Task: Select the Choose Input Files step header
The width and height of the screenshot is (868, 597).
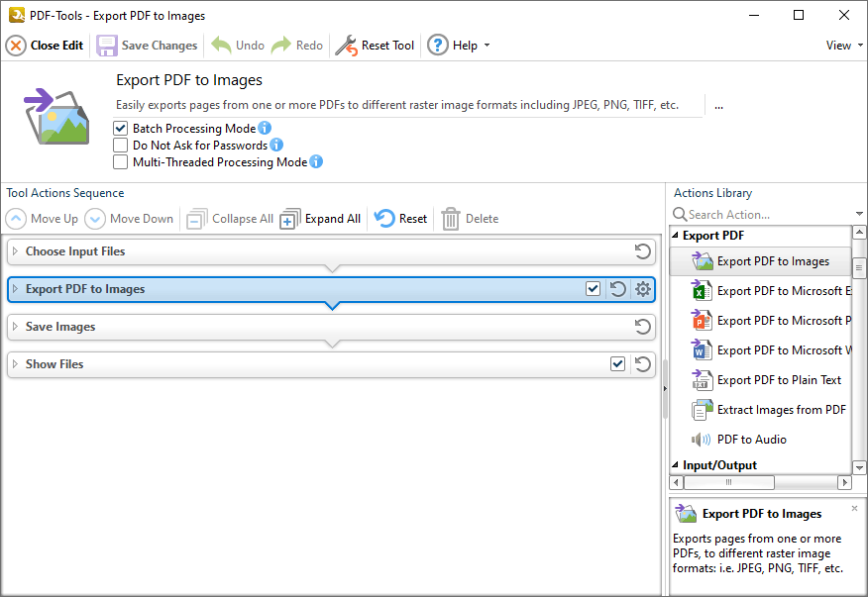Action: pos(331,251)
